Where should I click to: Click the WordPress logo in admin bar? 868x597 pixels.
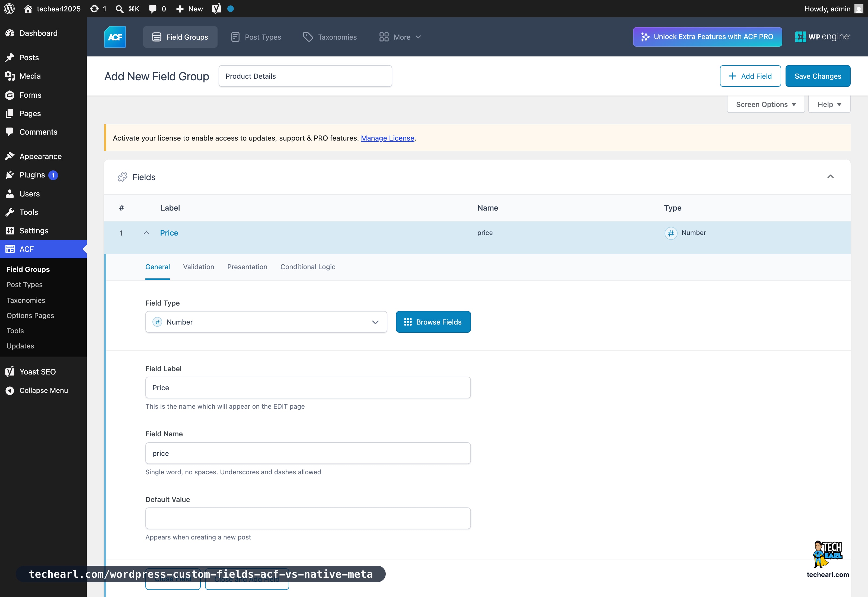click(9, 9)
